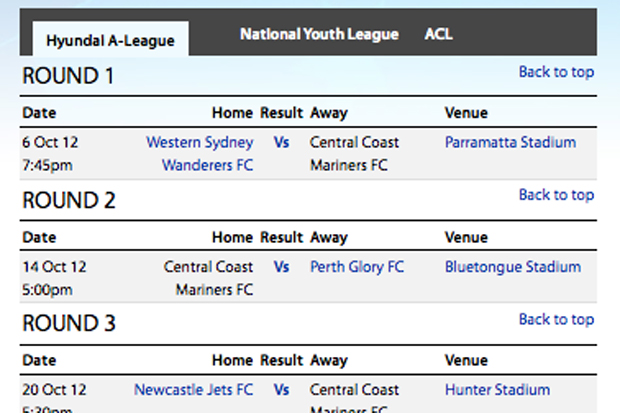Click the Vs link in Round 2
Image resolution: width=620 pixels, height=413 pixels.
click(281, 267)
